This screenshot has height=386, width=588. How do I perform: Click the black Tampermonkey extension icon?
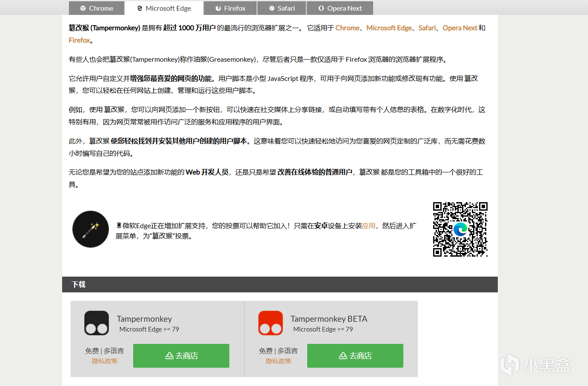point(96,323)
